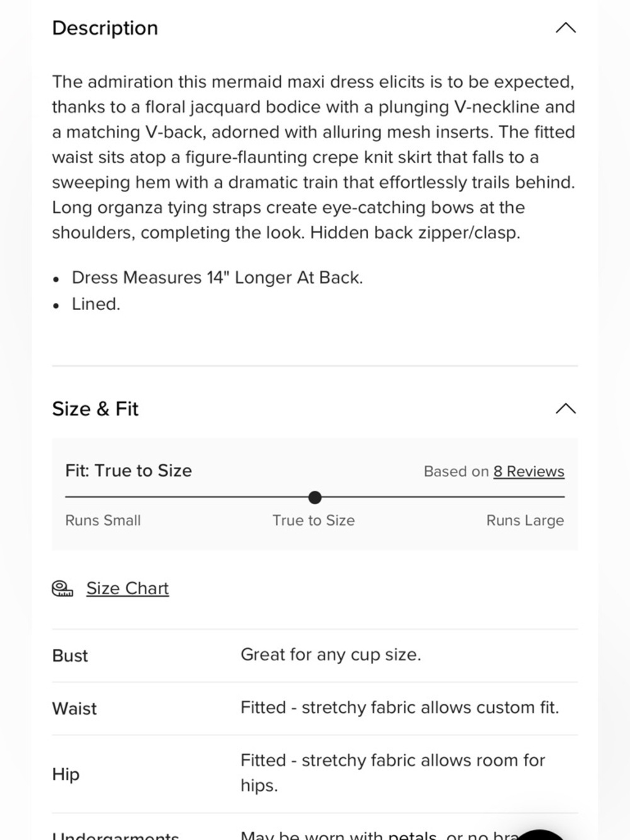This screenshot has width=630, height=840.
Task: Click the Undergarments row label
Action: click(x=115, y=836)
